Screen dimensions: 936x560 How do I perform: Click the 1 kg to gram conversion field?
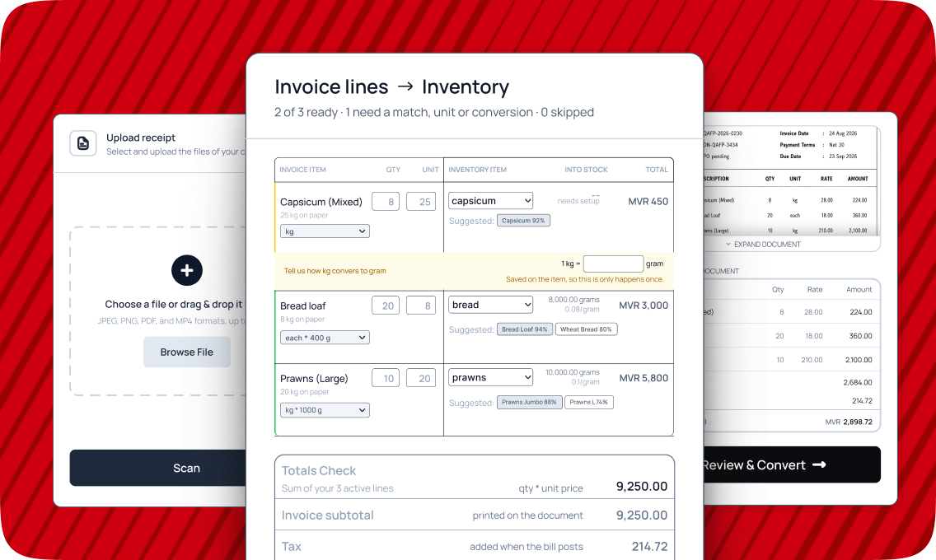coord(613,264)
